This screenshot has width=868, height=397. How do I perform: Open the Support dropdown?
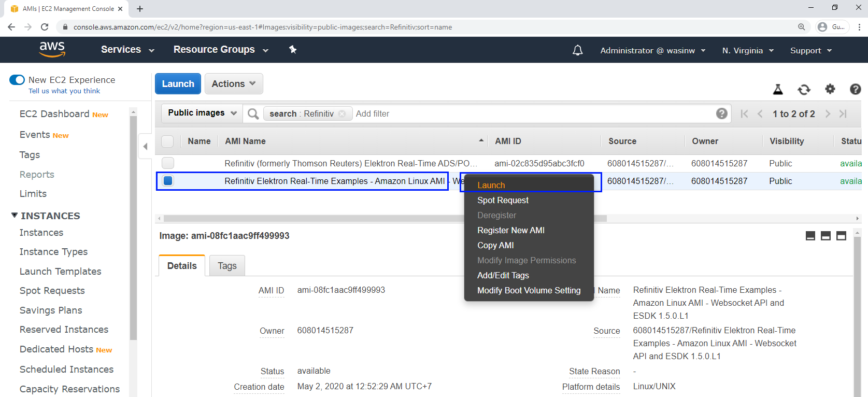pos(811,50)
